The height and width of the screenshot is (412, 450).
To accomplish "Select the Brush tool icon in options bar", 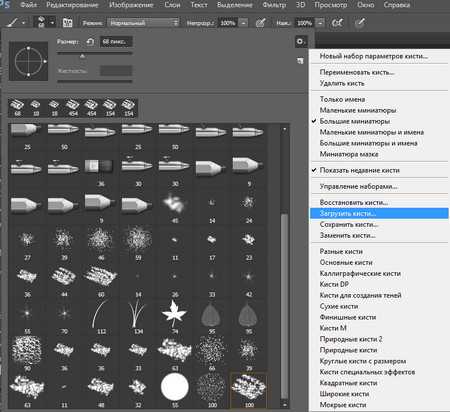I will 13,23.
